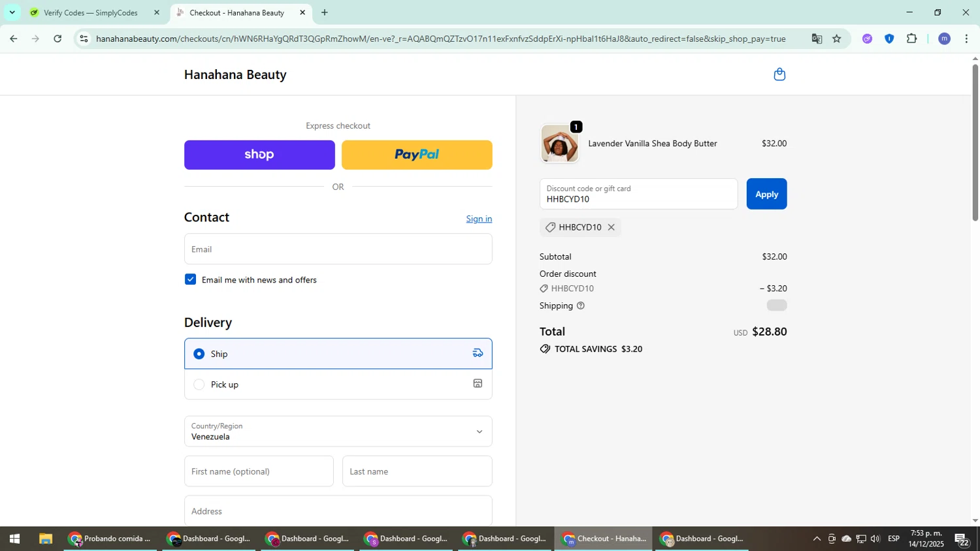The image size is (980, 551).
Task: Show hidden system tray icons
Action: [817, 539]
